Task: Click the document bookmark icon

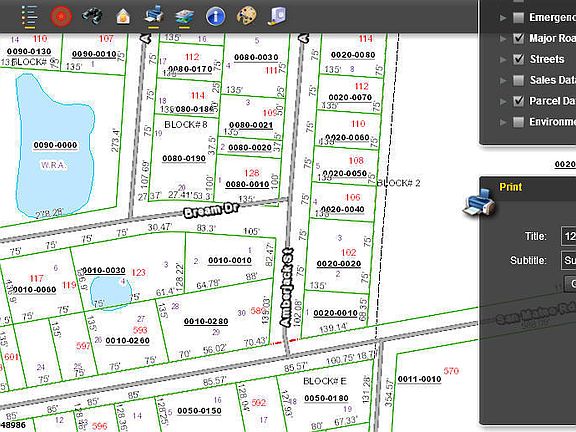Action: (x=277, y=15)
